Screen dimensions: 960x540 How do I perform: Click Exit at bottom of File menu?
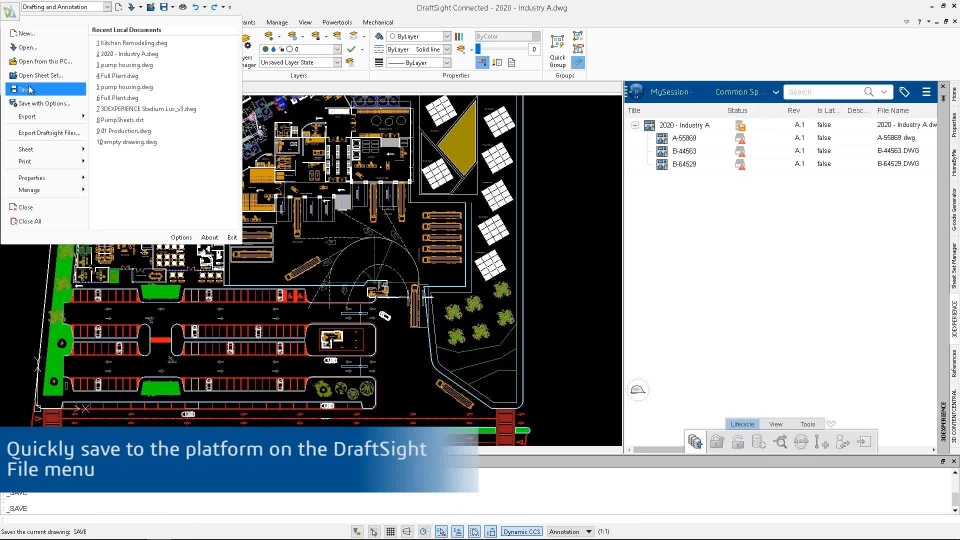coord(232,238)
